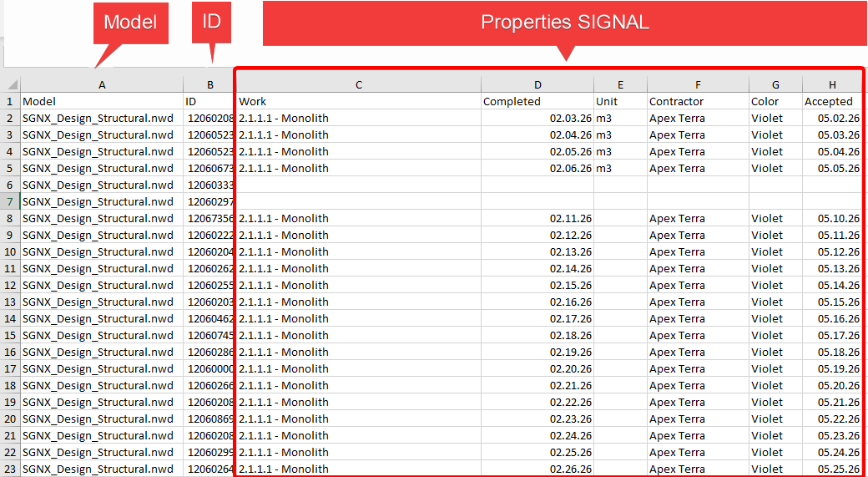This screenshot has width=868, height=477.
Task: Select row 1 header
Action: [10, 101]
